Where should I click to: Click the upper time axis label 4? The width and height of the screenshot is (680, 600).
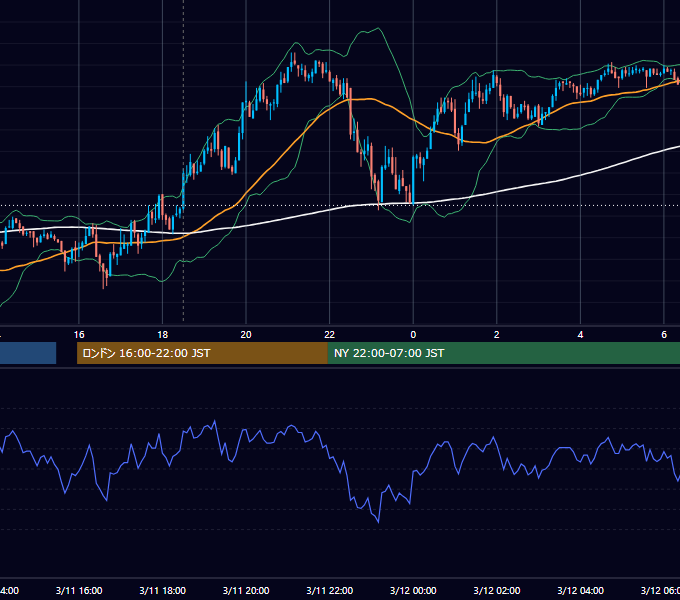pos(580,335)
